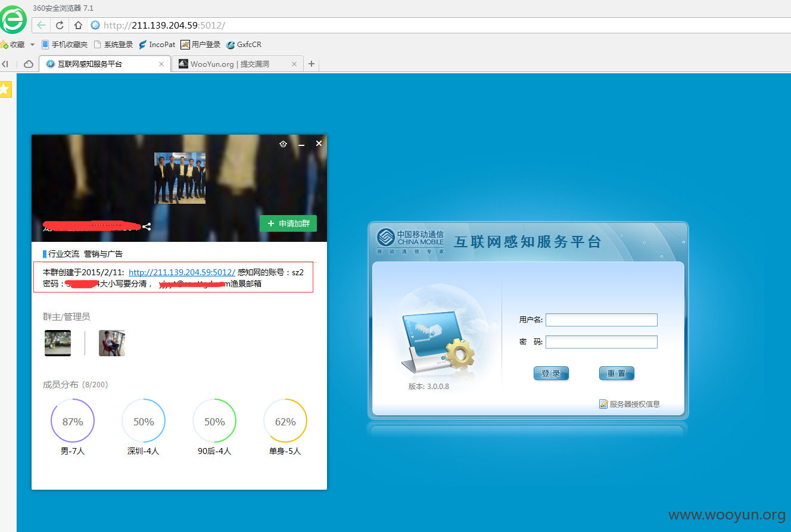Share the group via share icon
This screenshot has height=532, width=791.
pos(147,226)
